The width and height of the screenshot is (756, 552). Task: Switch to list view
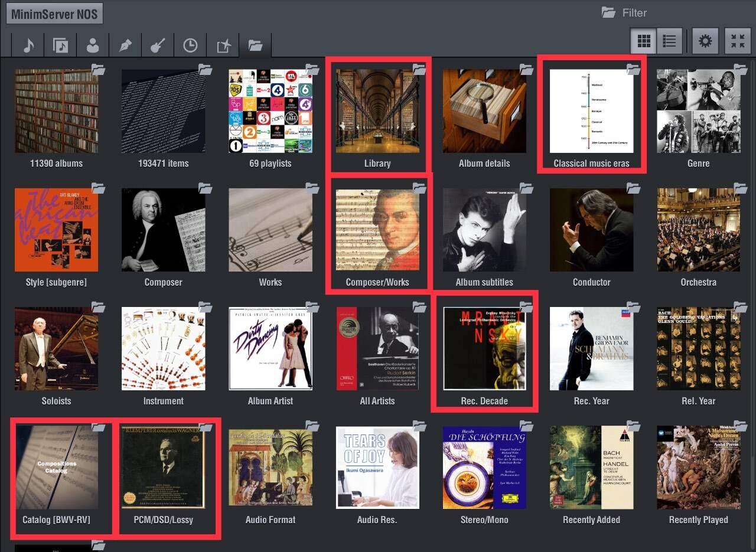[669, 41]
